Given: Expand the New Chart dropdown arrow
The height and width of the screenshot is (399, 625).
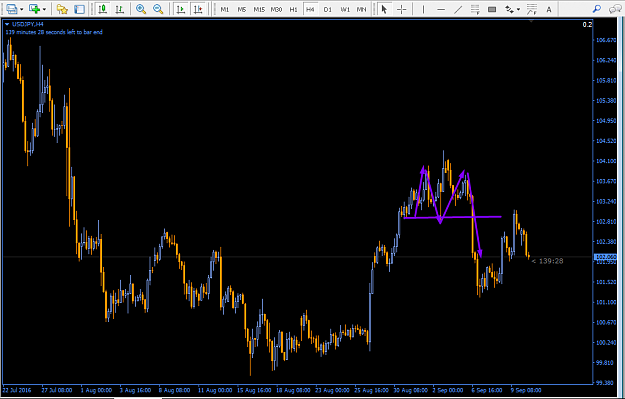Looking at the screenshot, I should (44, 9).
